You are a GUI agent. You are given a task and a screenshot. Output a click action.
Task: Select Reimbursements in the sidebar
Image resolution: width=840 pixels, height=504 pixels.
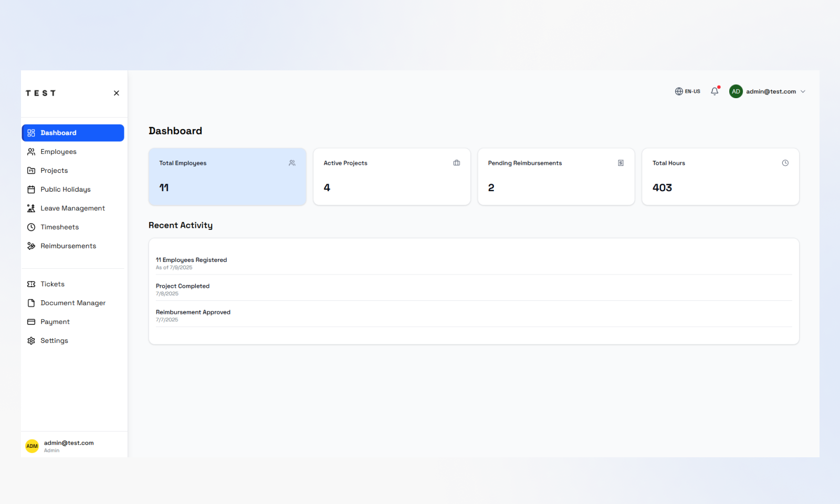tap(68, 246)
